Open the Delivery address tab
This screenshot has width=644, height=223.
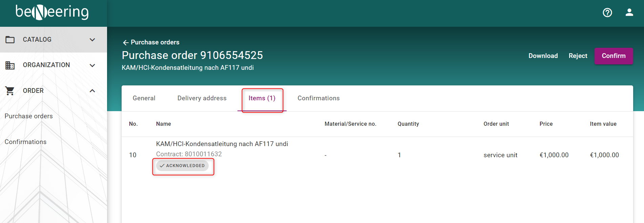[x=202, y=98]
